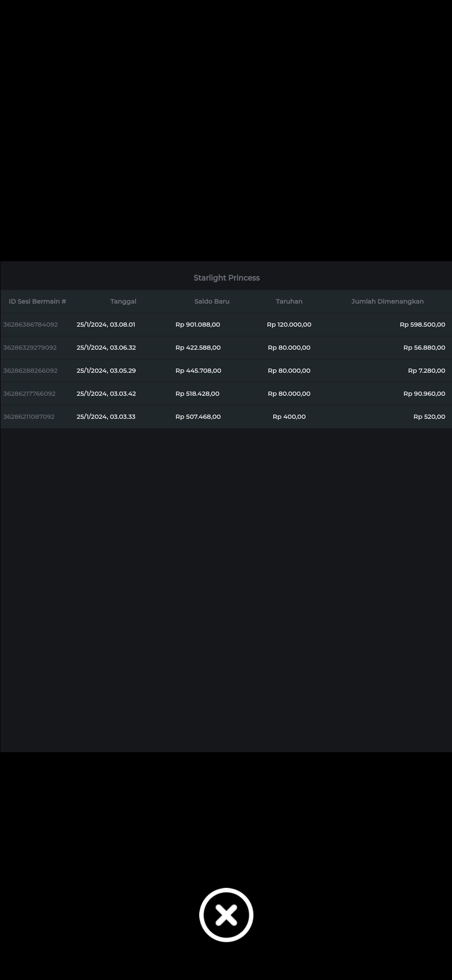Image resolution: width=452 pixels, height=980 pixels.
Task: Click the Jumlah Dimenangkan column header
Action: (x=387, y=302)
